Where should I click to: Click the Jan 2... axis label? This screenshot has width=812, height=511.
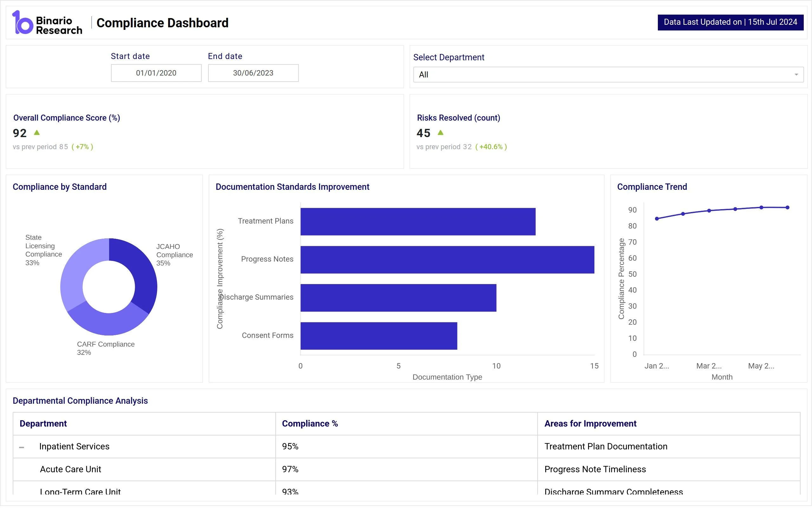657,366
